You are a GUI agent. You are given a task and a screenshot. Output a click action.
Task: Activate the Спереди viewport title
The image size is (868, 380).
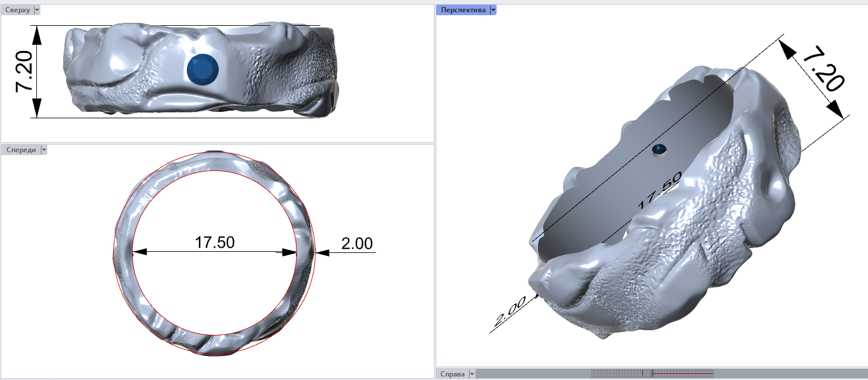tap(21, 150)
